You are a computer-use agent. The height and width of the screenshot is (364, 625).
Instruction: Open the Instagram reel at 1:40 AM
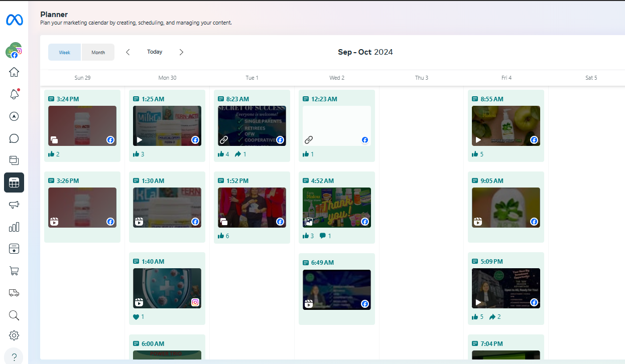tap(167, 288)
